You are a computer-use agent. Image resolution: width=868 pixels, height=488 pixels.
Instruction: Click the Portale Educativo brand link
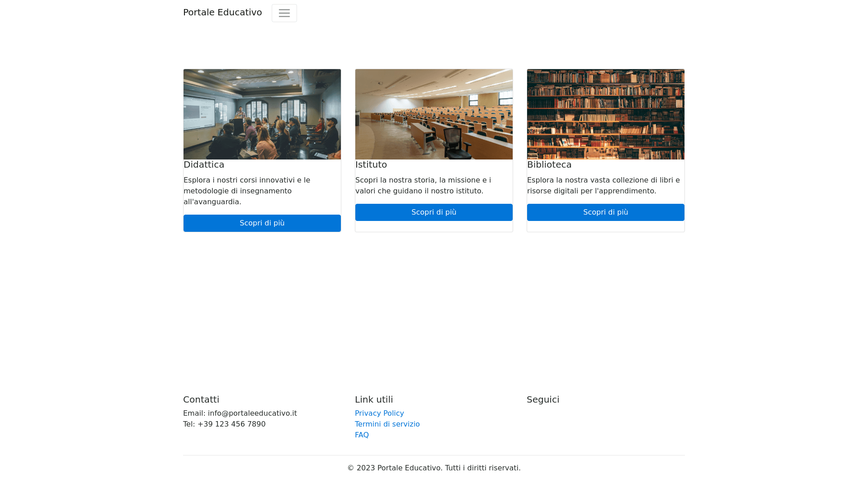click(x=222, y=13)
